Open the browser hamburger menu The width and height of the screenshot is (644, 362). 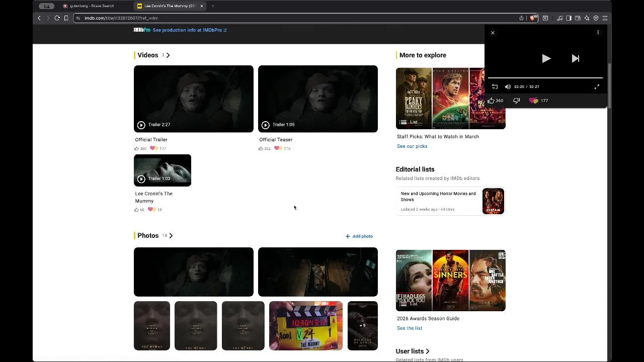pos(605,18)
